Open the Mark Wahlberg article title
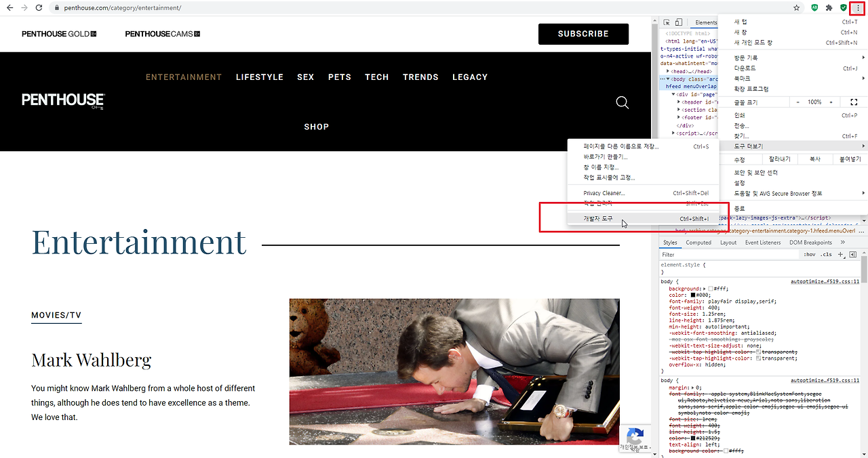868x458 pixels. [92, 360]
